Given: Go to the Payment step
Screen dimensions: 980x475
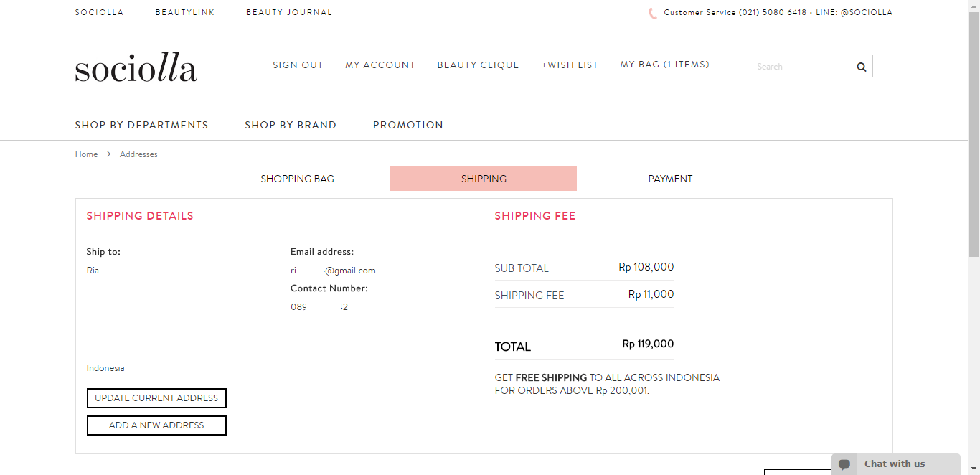Looking at the screenshot, I should pos(670,179).
